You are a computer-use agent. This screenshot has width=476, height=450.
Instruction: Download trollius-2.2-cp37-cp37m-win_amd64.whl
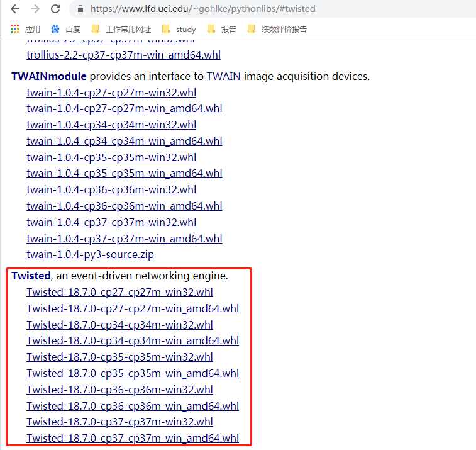123,55
